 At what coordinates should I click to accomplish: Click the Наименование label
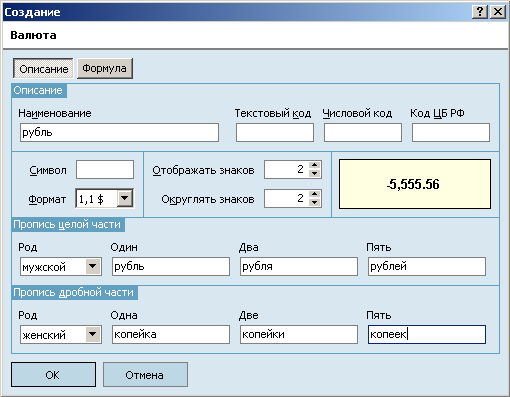(x=55, y=113)
